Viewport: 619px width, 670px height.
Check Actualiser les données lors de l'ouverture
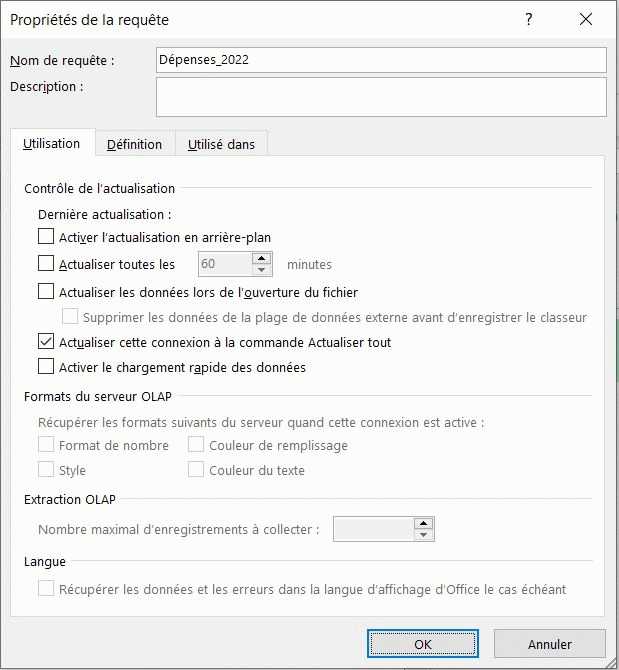click(x=46, y=292)
